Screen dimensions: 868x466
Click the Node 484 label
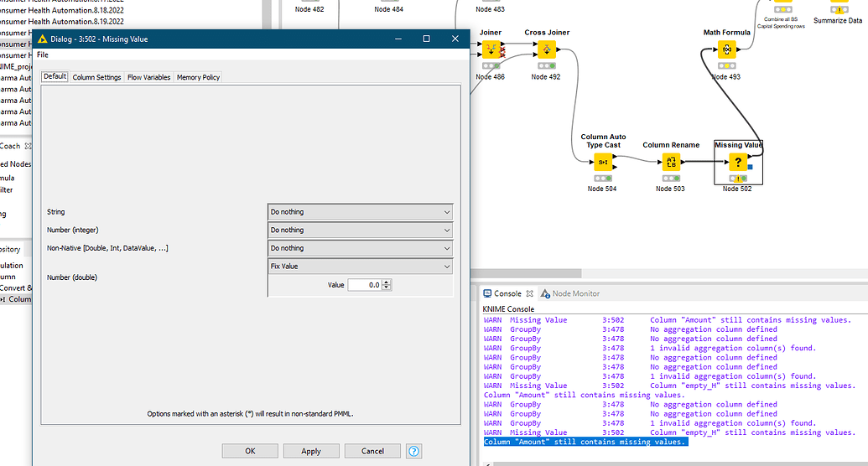(388, 9)
